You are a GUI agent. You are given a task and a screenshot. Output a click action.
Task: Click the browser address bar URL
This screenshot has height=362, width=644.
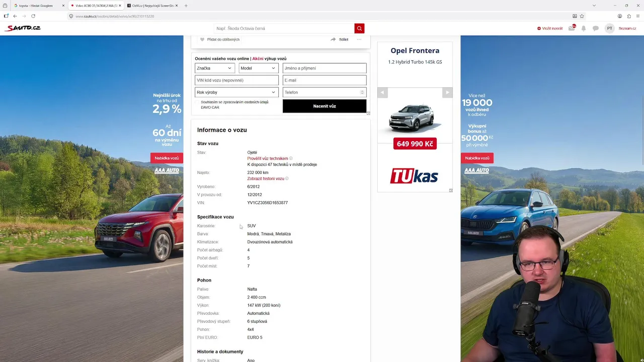(115, 16)
